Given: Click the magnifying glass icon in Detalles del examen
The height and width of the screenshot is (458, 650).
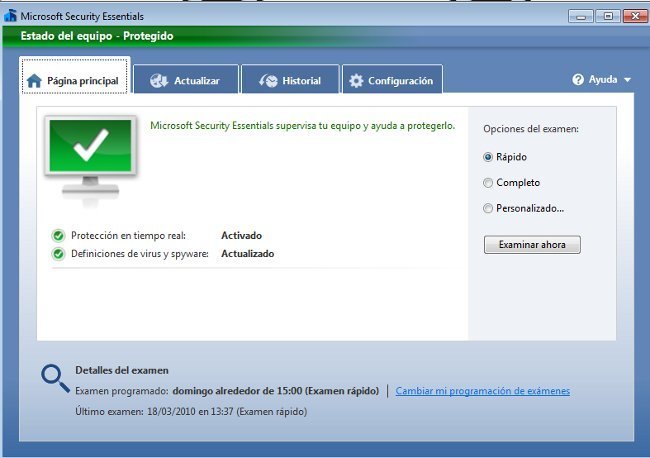Looking at the screenshot, I should pyautogui.click(x=54, y=377).
